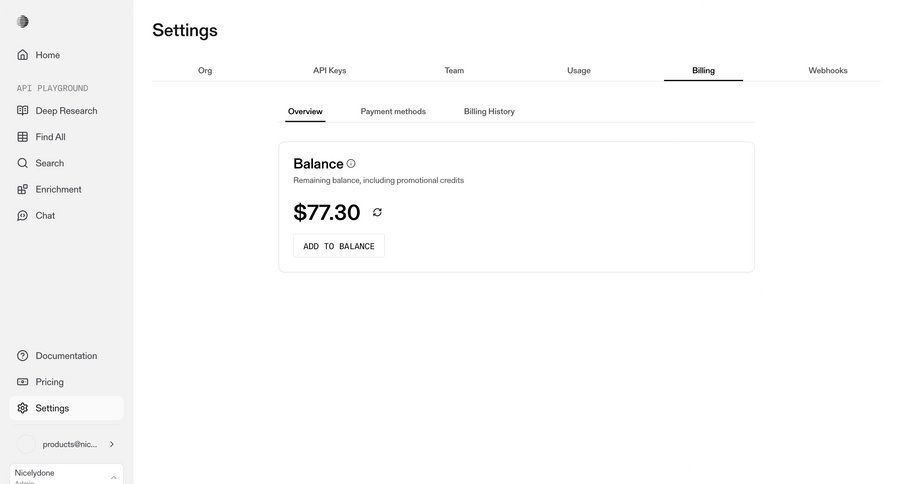Click the app logo icon in sidebar

23,22
